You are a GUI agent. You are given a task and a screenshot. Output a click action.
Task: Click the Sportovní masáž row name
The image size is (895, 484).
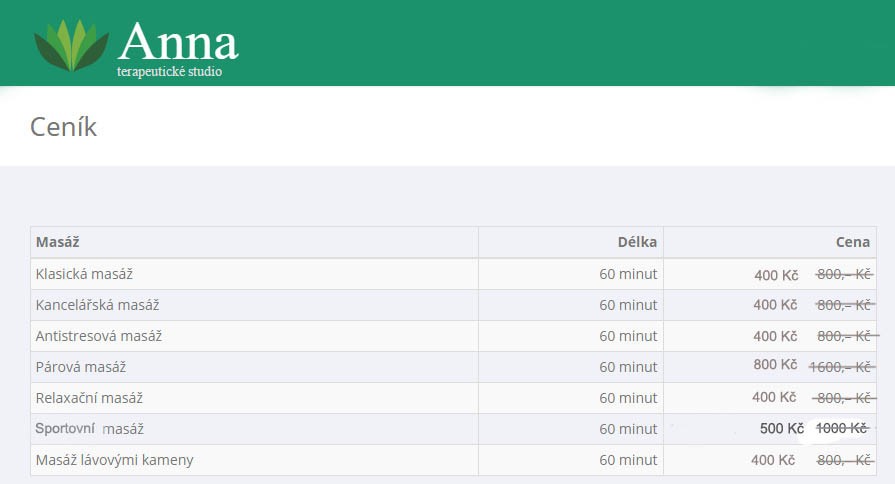tap(89, 429)
